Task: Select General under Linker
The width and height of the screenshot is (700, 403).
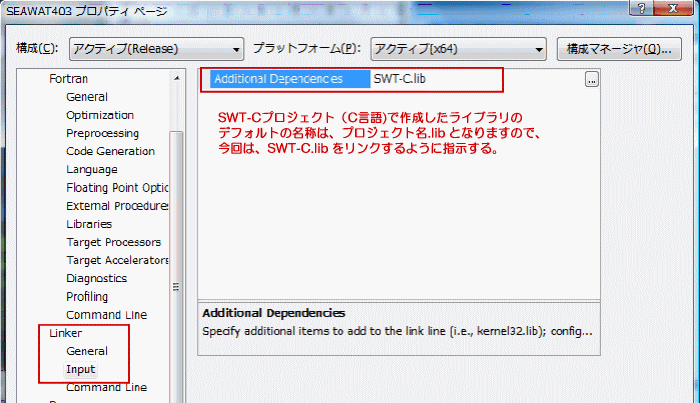Action: [x=87, y=351]
